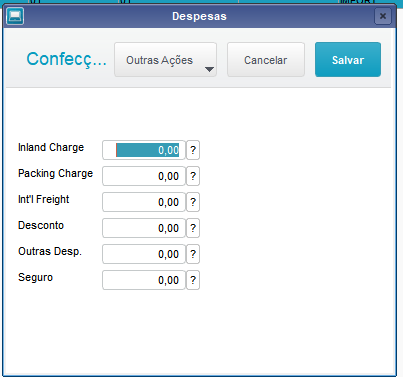Open help for Outras Desp. field
The height and width of the screenshot is (377, 403).
point(193,254)
